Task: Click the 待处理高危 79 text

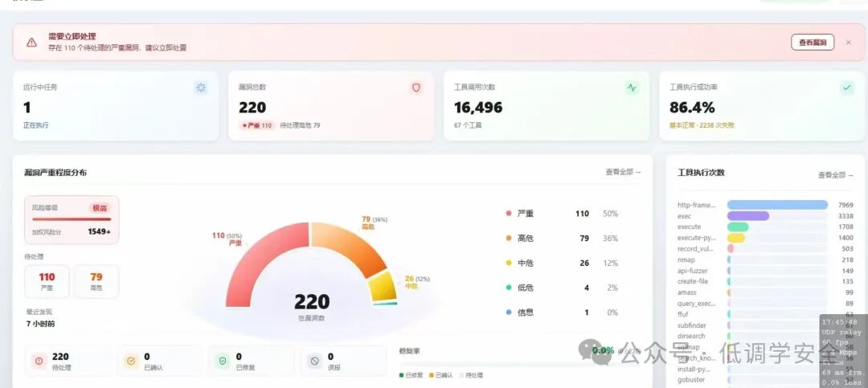Action: (x=300, y=125)
